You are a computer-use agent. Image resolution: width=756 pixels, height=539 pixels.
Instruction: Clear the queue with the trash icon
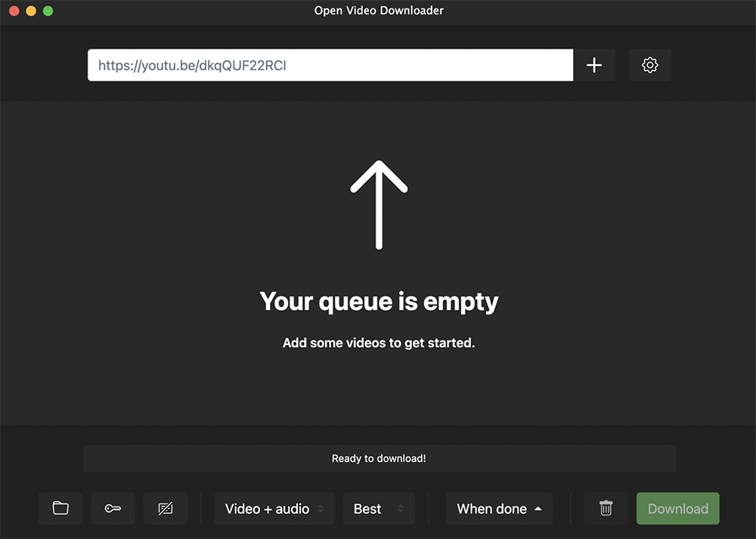point(606,508)
